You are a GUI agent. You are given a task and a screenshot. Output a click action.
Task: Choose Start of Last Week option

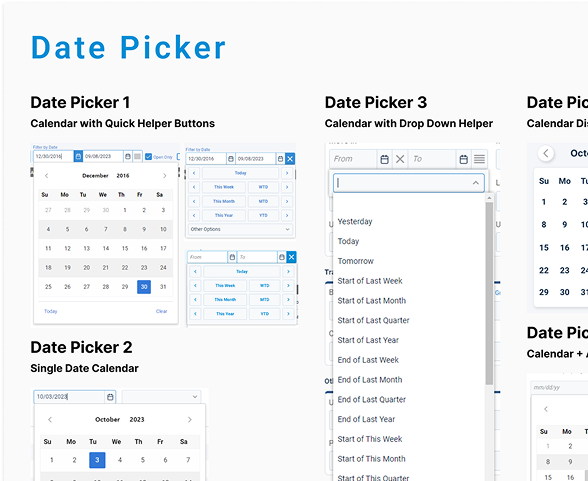pyautogui.click(x=370, y=281)
